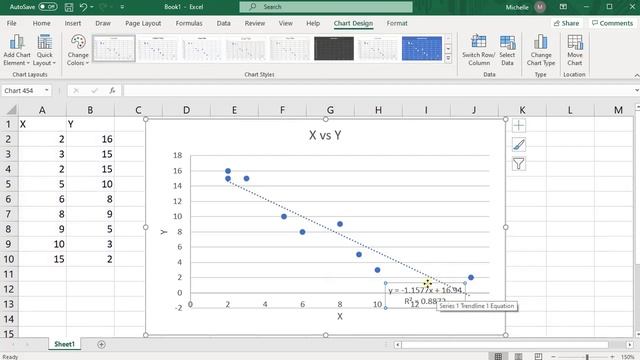Select the trendline equation label
The width and height of the screenshot is (640, 360).
(425, 296)
